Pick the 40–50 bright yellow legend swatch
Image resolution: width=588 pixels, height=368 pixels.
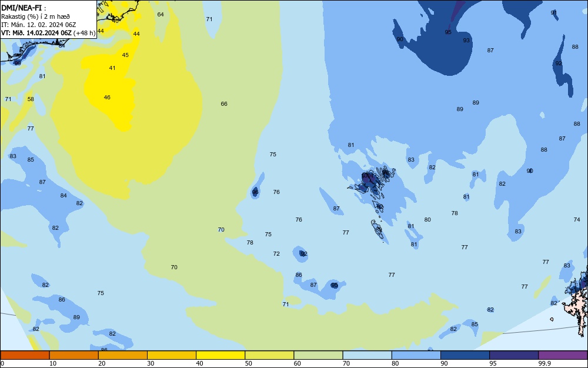220,355
